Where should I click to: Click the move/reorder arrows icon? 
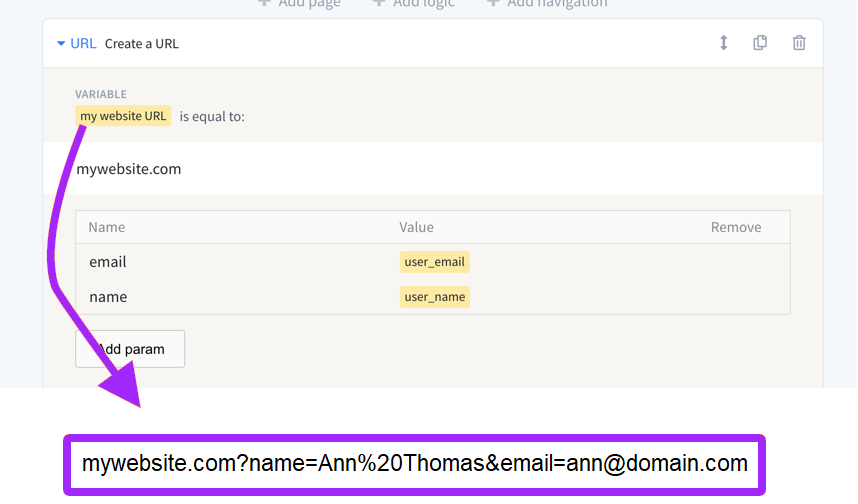click(x=724, y=43)
